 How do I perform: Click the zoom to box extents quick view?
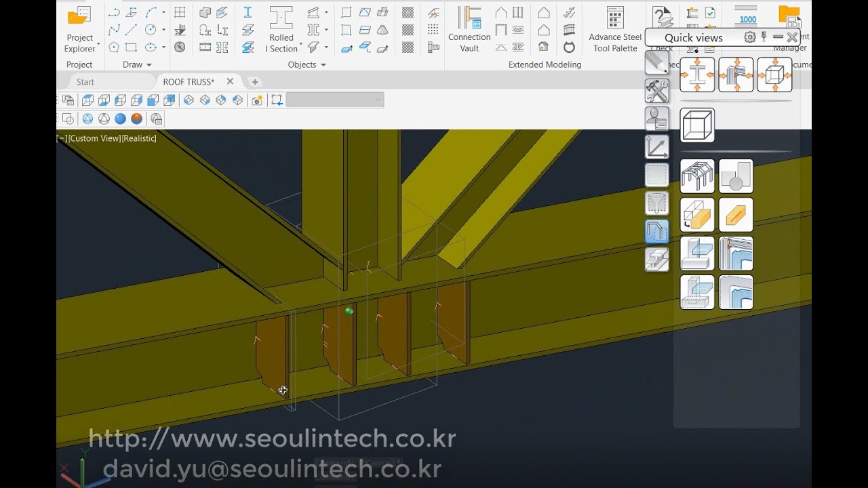click(x=774, y=75)
